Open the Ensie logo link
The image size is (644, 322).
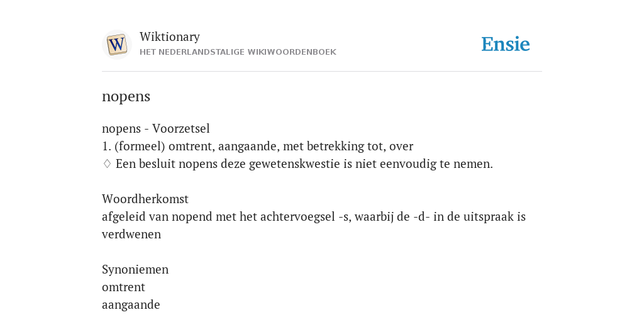pos(506,45)
